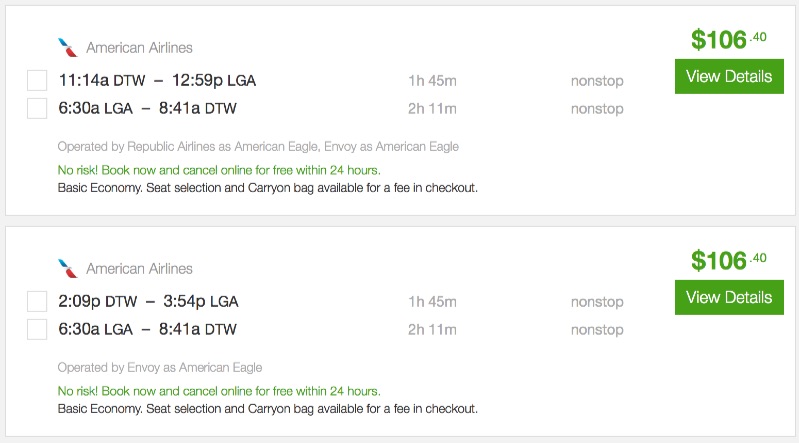Screen dimensions: 799x443
Task: Tick the 6:30a return checkbox under 2:09p flight
Action: (x=37, y=329)
